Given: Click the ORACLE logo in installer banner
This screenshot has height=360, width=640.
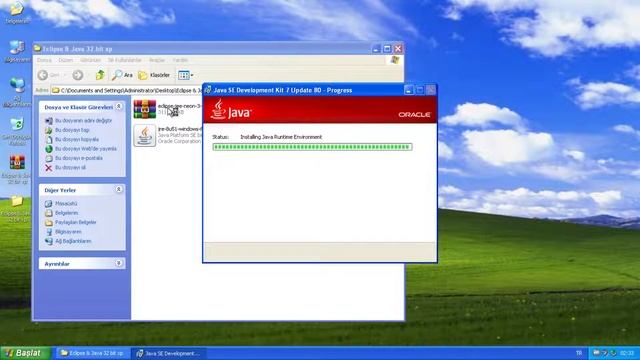Looking at the screenshot, I should (414, 115).
